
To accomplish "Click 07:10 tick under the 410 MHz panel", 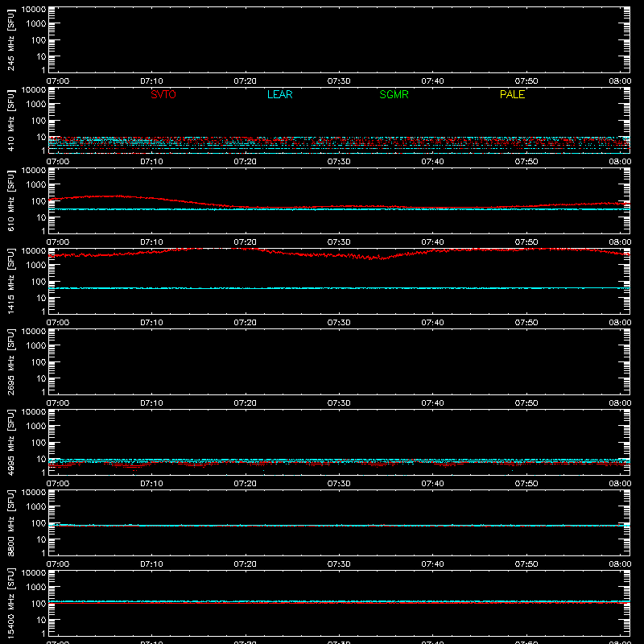I will coord(151,162).
